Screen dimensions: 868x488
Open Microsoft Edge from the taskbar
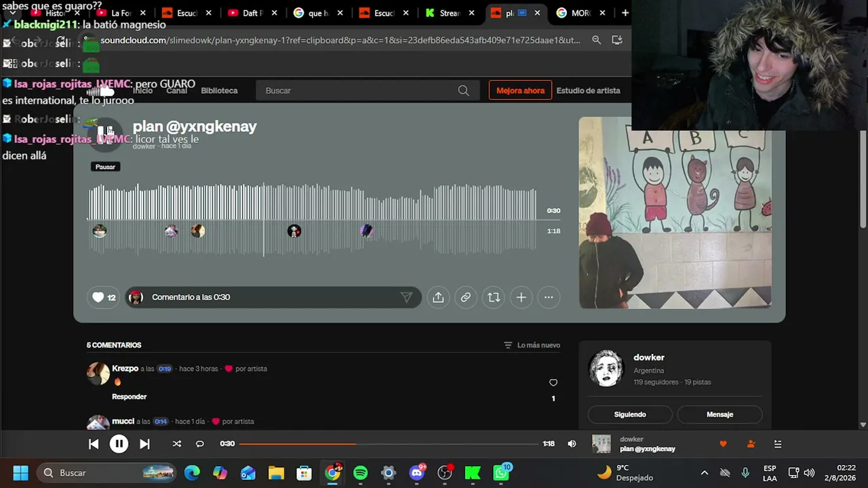pyautogui.click(x=193, y=472)
